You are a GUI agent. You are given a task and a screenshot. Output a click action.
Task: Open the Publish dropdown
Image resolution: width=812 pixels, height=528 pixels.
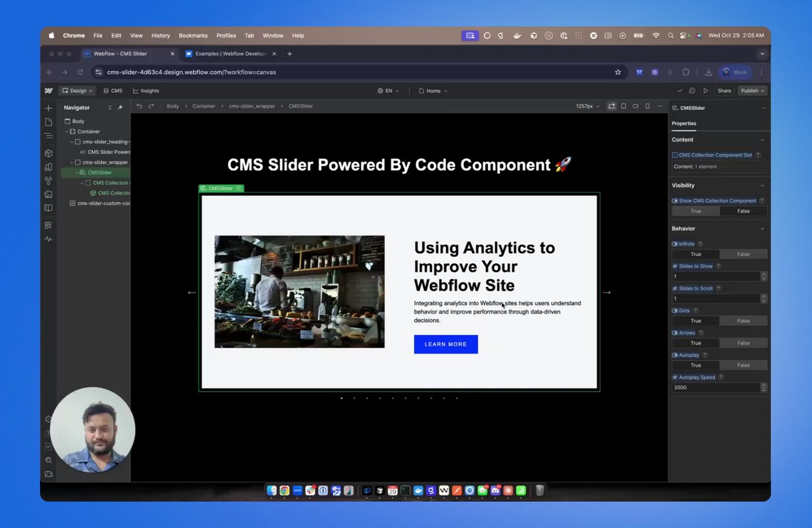coord(753,91)
